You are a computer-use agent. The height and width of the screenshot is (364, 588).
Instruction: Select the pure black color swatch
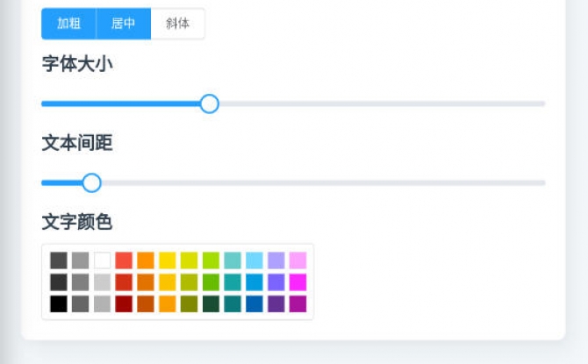click(59, 304)
